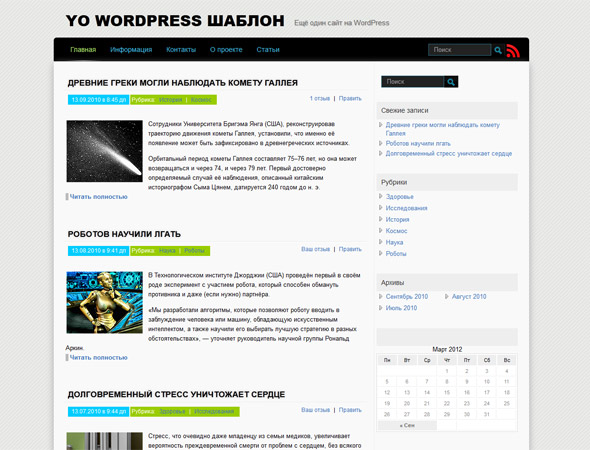Image resolution: width=590 pixels, height=450 pixels.
Task: Open Наука category tag on robots post
Action: point(167,251)
